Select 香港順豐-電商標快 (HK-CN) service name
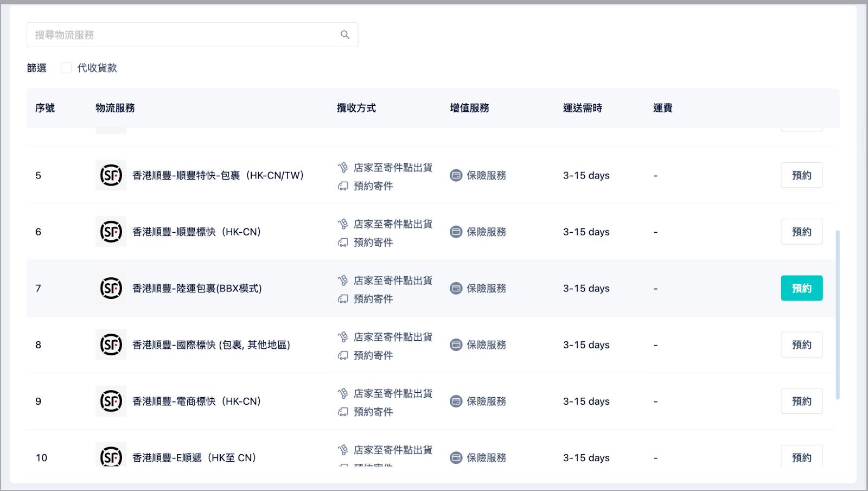868x491 pixels. click(x=197, y=401)
